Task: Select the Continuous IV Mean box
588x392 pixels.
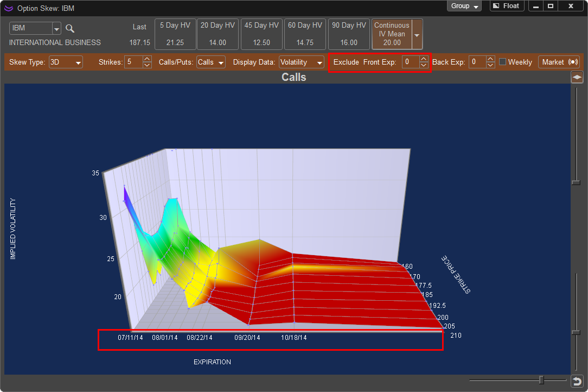Action: 392,34
